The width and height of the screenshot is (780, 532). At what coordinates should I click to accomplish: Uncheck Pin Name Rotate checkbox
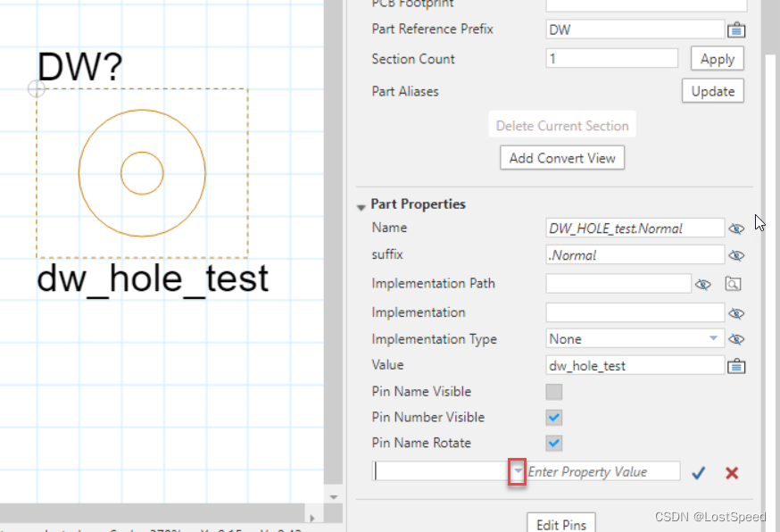point(554,443)
